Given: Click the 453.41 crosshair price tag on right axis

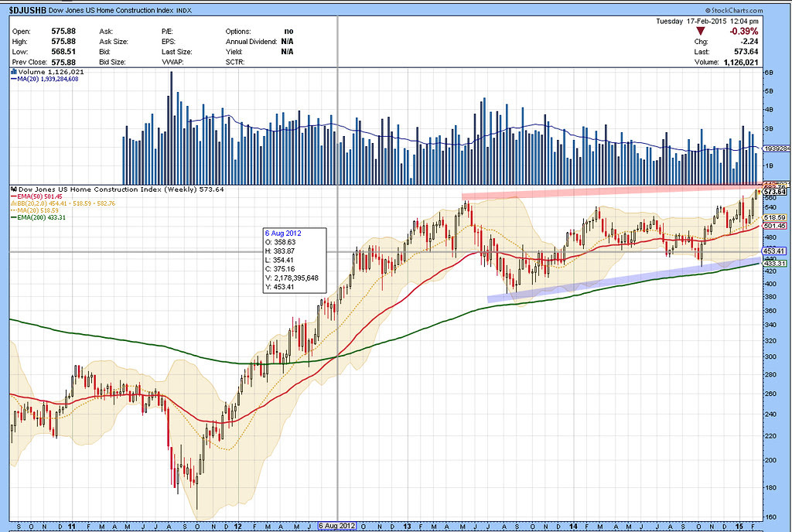Looking at the screenshot, I should [x=774, y=251].
